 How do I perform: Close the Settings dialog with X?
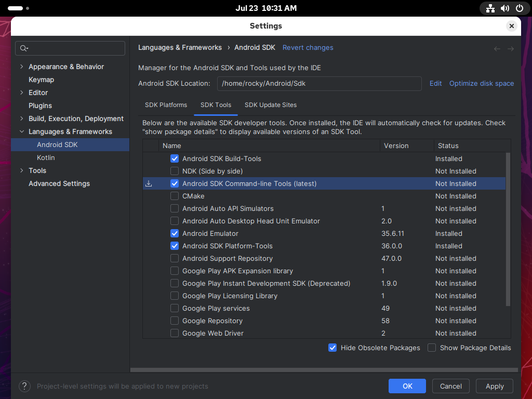[x=512, y=26]
